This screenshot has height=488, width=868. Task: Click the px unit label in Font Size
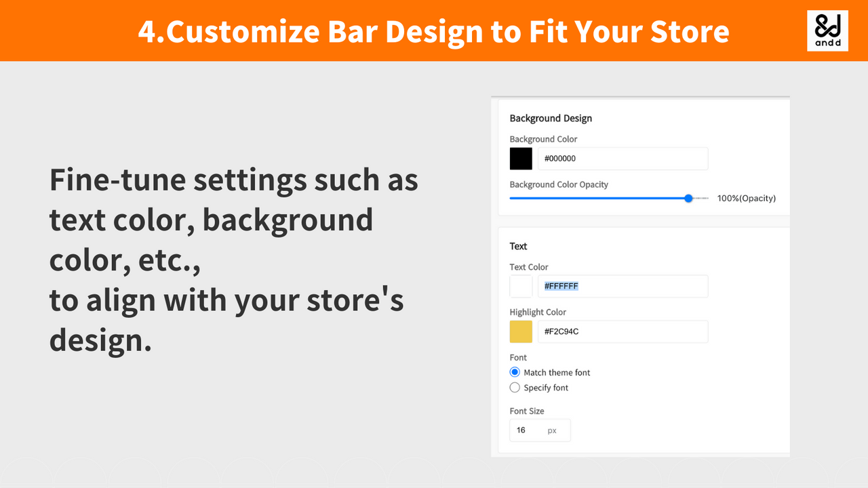click(x=552, y=430)
